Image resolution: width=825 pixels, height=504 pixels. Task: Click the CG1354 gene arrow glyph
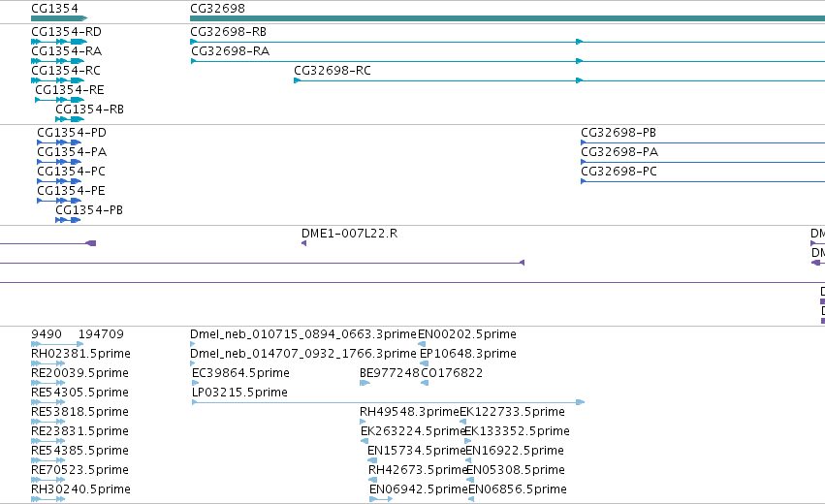point(59,18)
